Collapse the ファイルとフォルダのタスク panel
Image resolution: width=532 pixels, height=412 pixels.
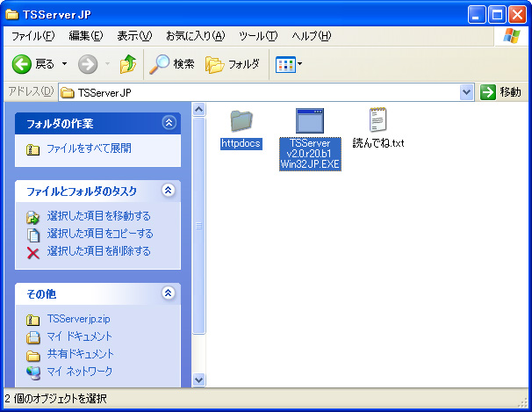pyautogui.click(x=169, y=190)
